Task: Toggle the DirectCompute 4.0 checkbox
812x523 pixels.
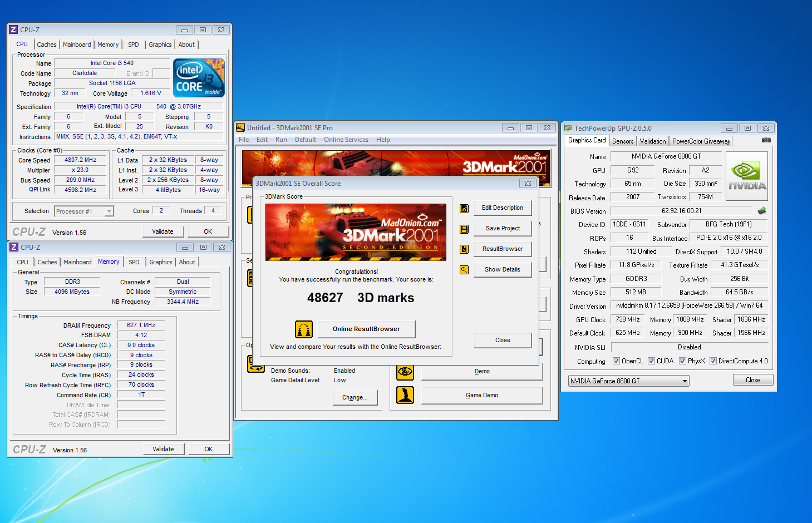Action: [713, 361]
